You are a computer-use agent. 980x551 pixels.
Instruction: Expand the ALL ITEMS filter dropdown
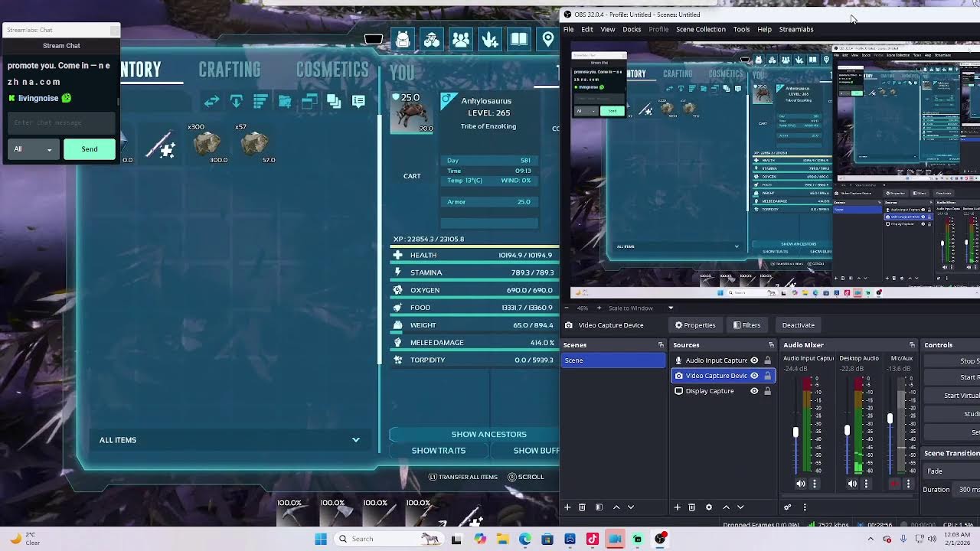[355, 440]
